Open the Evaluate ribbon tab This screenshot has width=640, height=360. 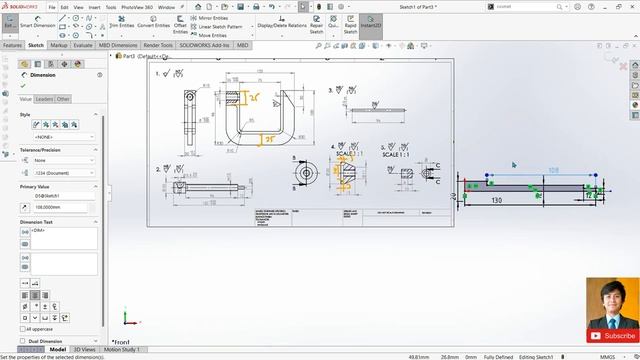83,45
